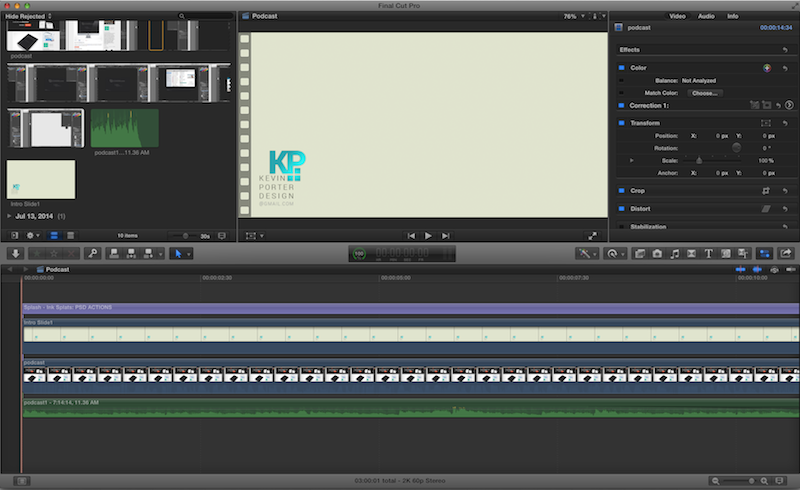Open the Photos Browser camera icon
The height and width of the screenshot is (490, 800).
(x=657, y=254)
